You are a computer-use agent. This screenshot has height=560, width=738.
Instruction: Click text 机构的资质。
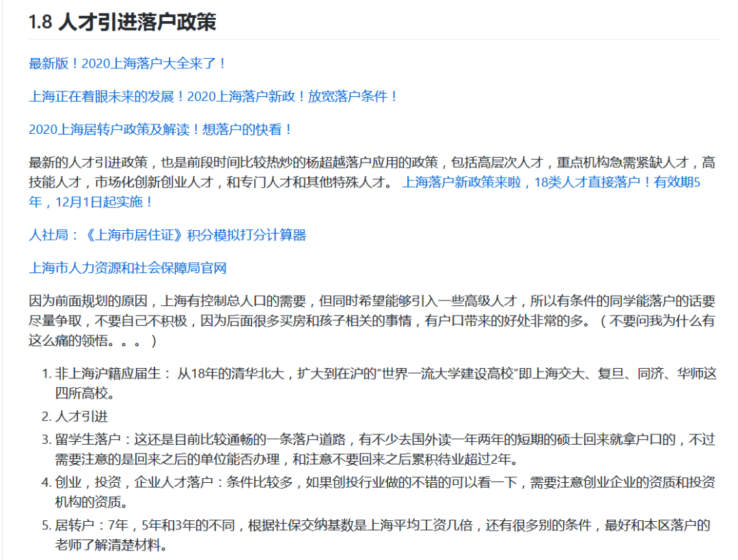[x=92, y=502]
